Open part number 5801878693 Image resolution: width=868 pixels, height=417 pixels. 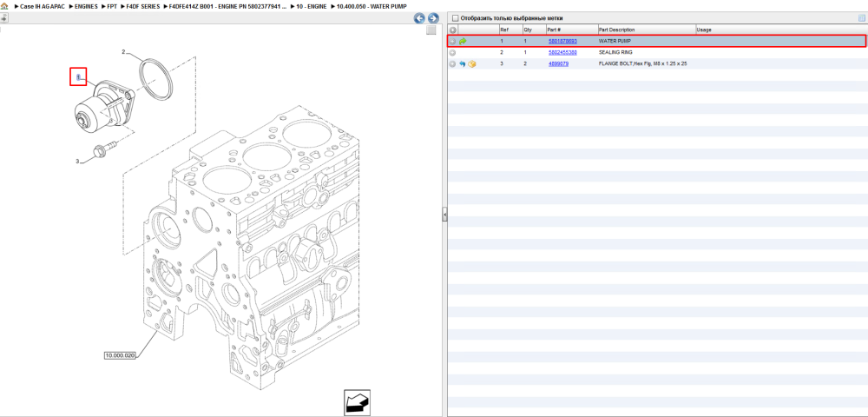coord(562,41)
